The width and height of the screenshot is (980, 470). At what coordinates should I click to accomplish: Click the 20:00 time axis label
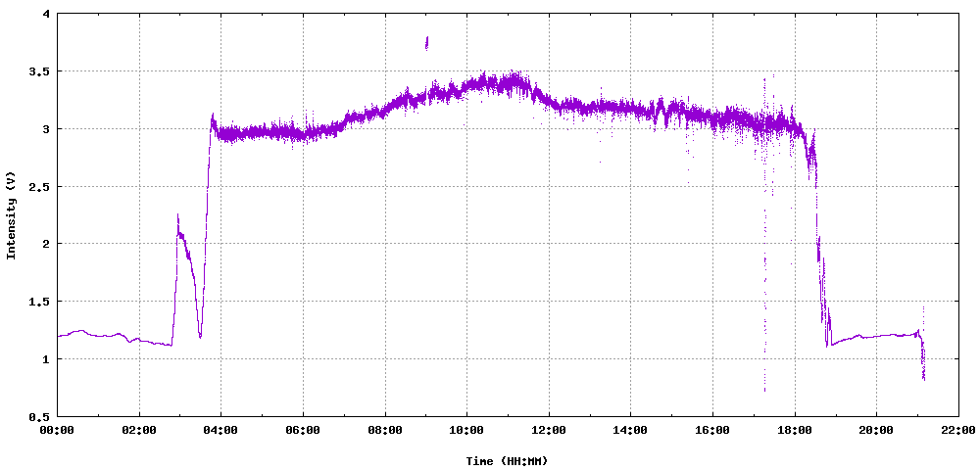tap(875, 430)
